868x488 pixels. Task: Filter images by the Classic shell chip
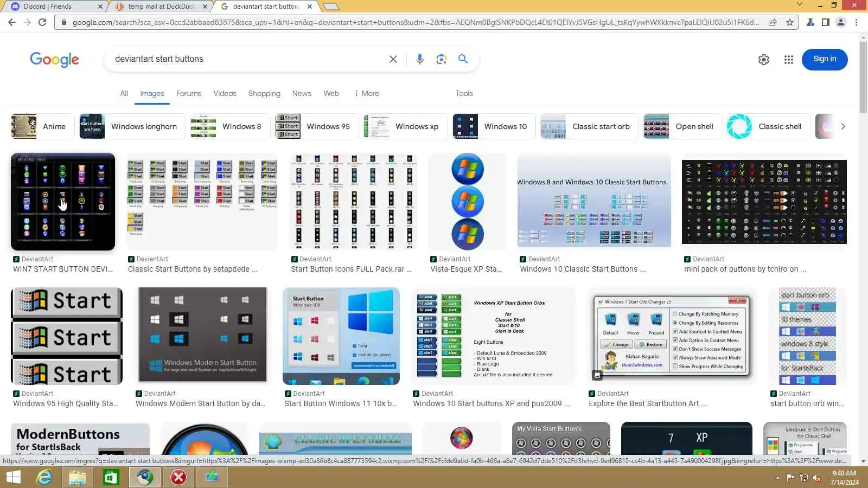(x=768, y=126)
